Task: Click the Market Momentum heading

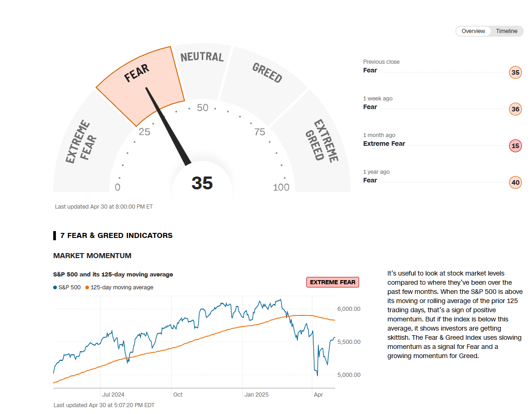Action: (92, 256)
